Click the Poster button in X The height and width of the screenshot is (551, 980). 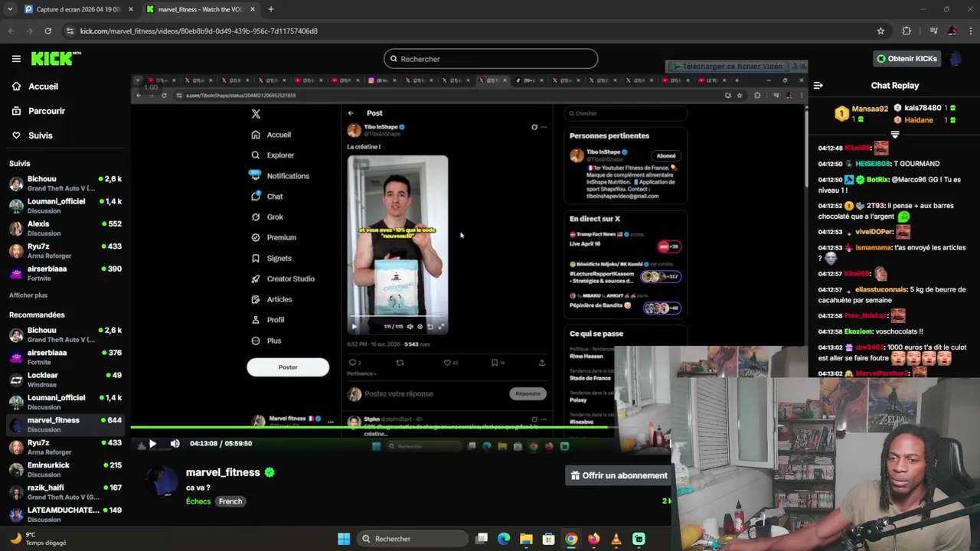pos(288,367)
